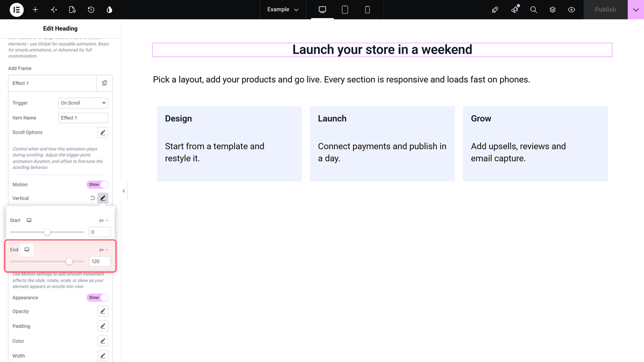Click text Add upsells, reviews and email capture
This screenshot has width=644, height=362.
pyautogui.click(x=518, y=152)
